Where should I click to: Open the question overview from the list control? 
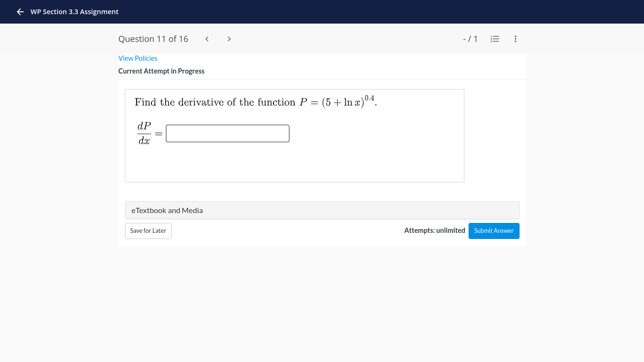495,39
